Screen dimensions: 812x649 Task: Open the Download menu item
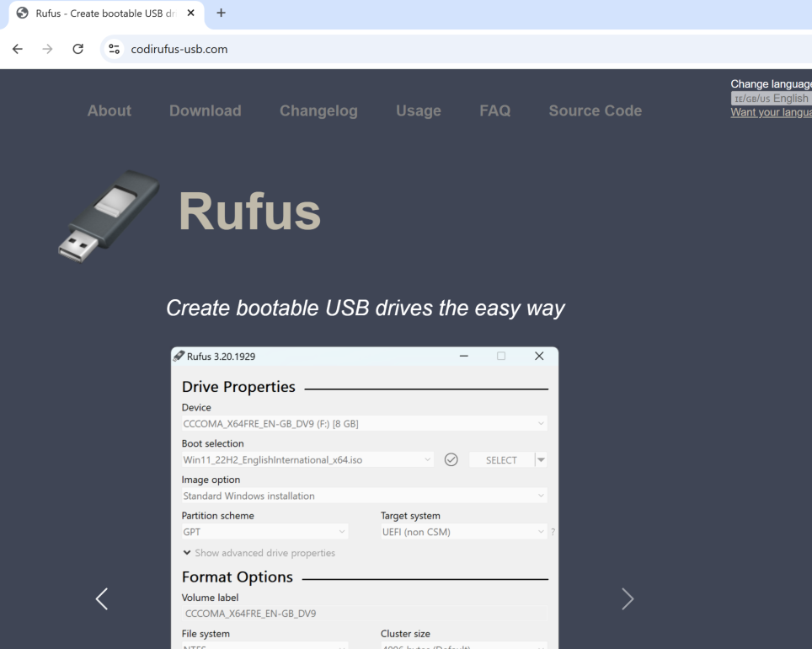click(205, 110)
